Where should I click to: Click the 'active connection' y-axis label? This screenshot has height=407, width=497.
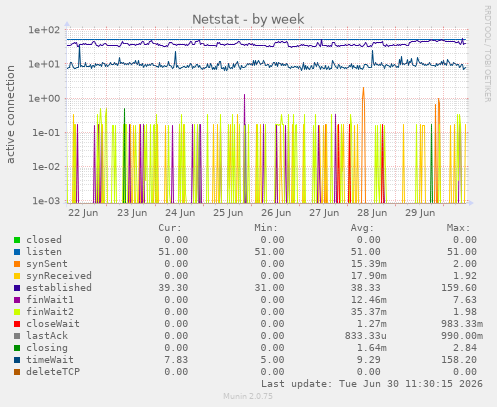tap(11, 114)
